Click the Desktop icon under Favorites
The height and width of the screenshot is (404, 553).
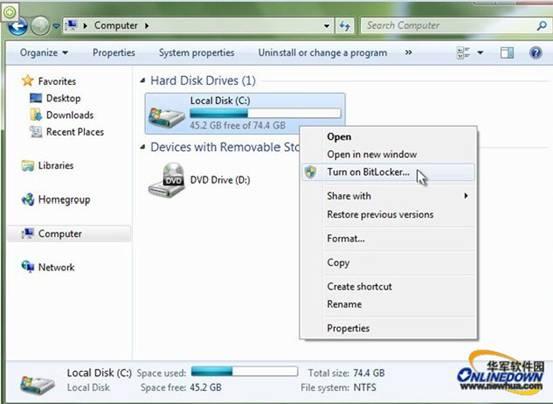(x=36, y=98)
